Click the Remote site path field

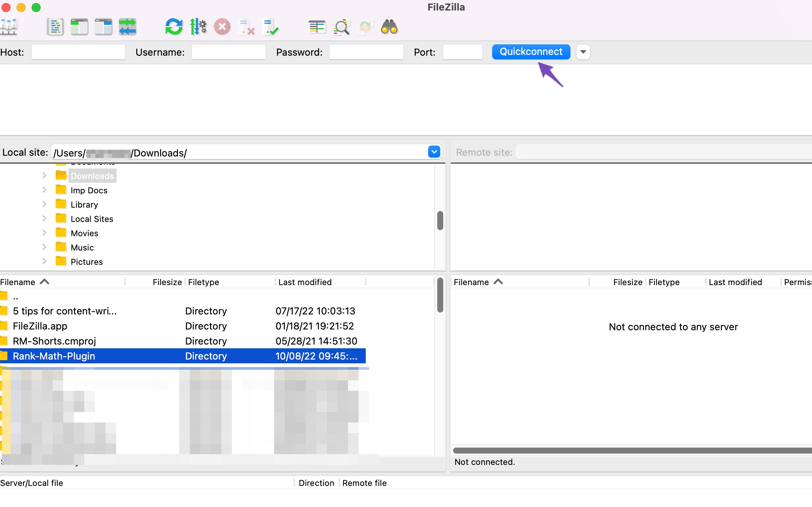tap(664, 152)
